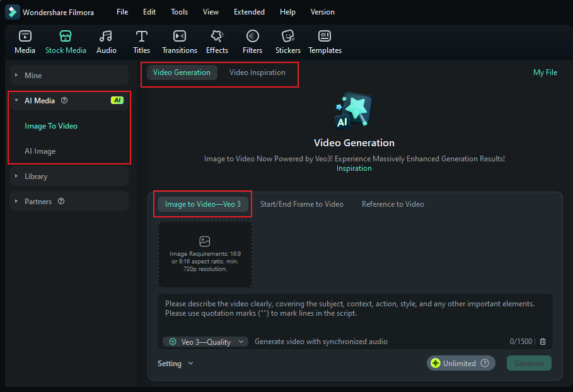Open the Stickers icon
Image resolution: width=573 pixels, height=392 pixels.
tap(288, 36)
